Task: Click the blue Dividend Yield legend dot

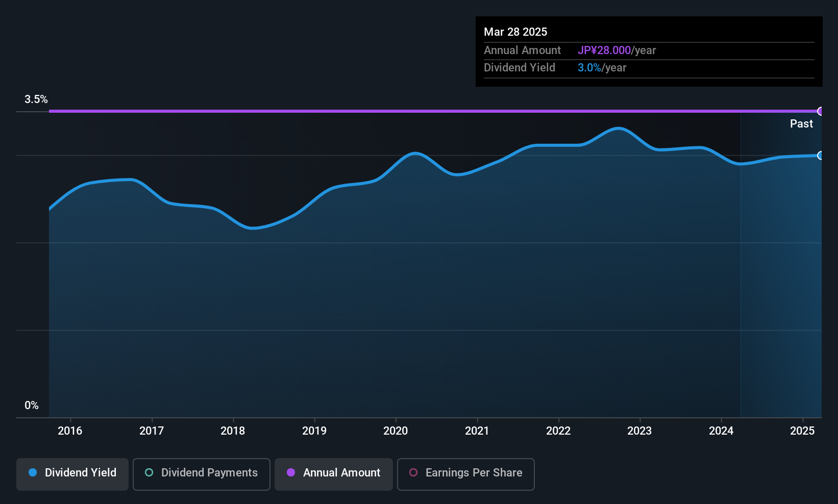Action: coord(32,473)
